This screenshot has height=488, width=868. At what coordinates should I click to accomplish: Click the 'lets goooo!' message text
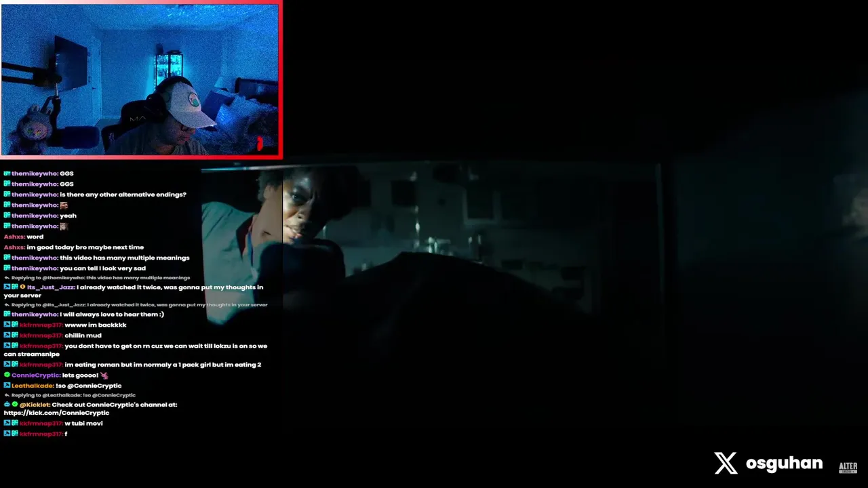click(x=79, y=375)
